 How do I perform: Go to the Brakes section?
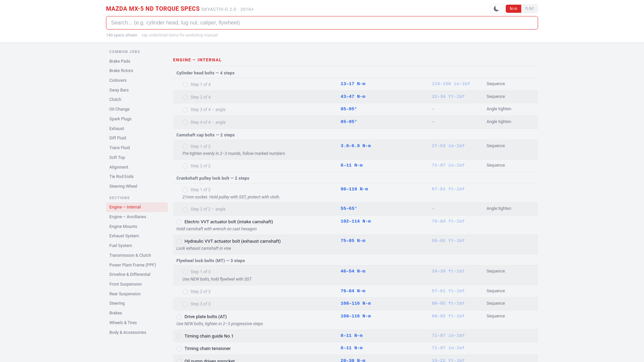pos(137,313)
